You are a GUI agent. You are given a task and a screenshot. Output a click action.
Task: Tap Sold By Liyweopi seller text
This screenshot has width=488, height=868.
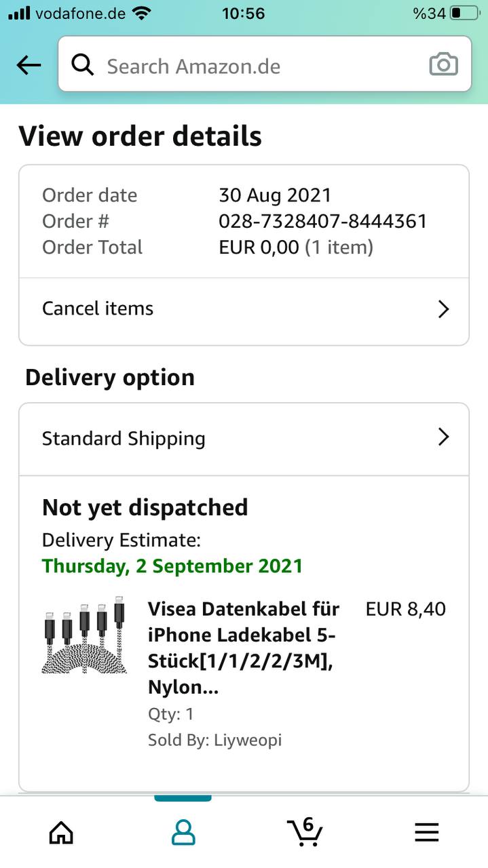pos(214,740)
